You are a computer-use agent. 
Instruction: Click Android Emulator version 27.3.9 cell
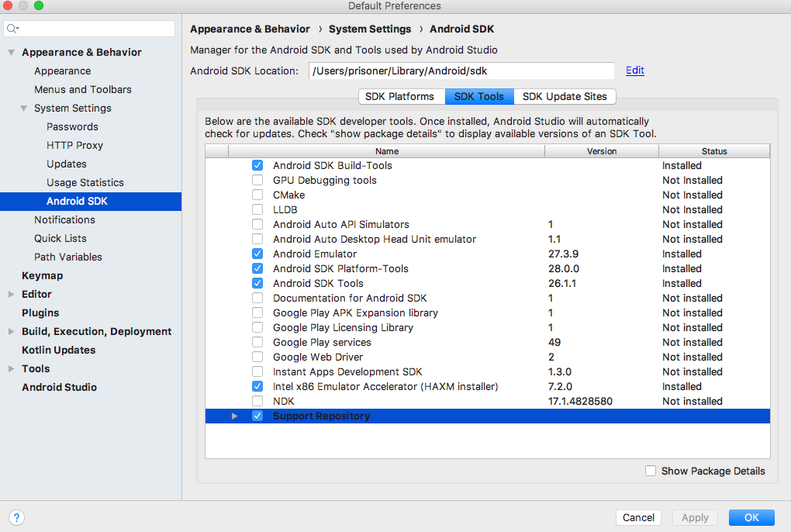click(564, 254)
